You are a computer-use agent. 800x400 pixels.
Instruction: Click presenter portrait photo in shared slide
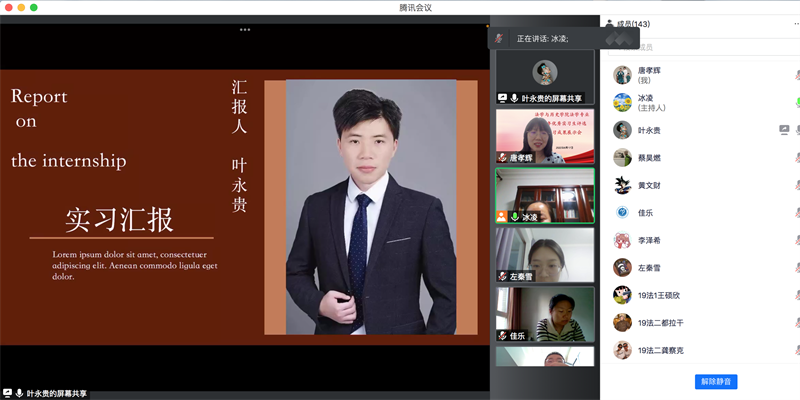coord(371,207)
